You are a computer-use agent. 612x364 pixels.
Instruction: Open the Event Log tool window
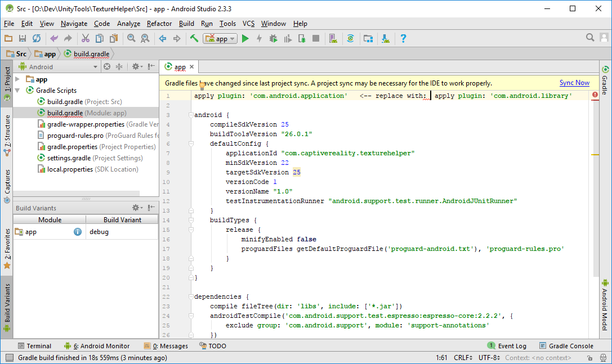(x=507, y=345)
